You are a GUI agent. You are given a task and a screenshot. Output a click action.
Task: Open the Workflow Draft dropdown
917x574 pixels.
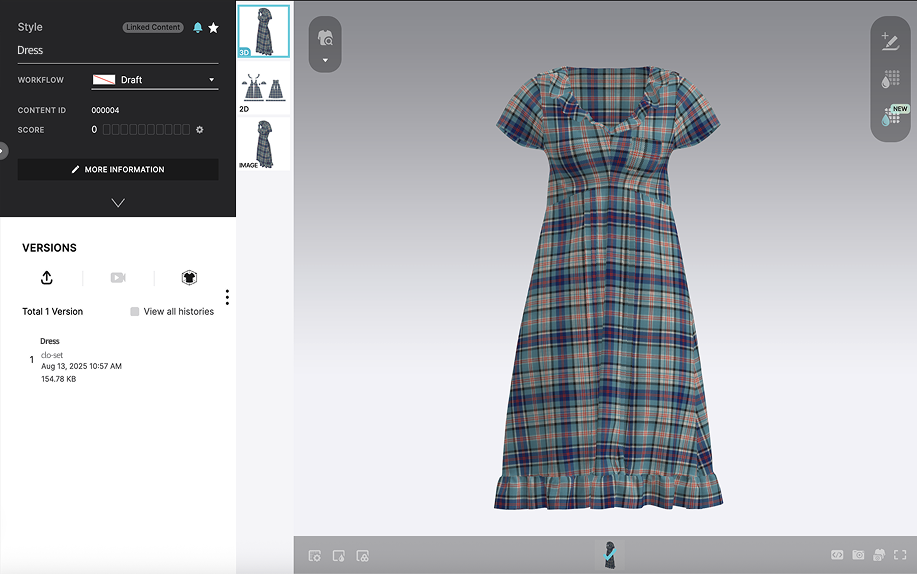tap(155, 80)
